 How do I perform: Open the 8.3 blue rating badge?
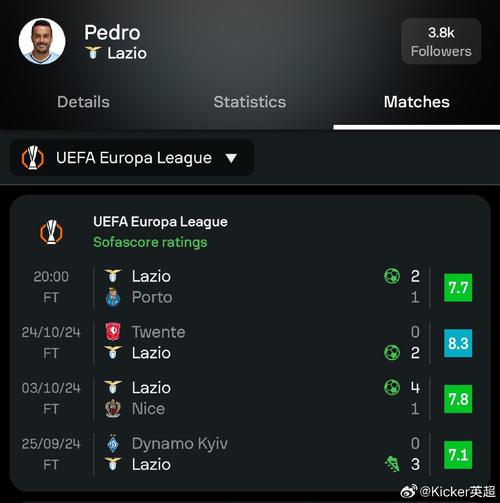tap(458, 343)
